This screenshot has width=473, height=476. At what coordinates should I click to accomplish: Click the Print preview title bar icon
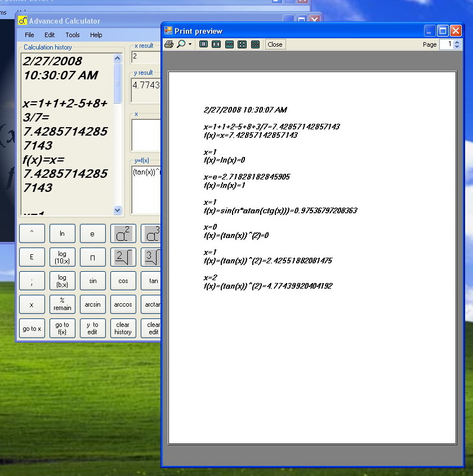[168, 30]
